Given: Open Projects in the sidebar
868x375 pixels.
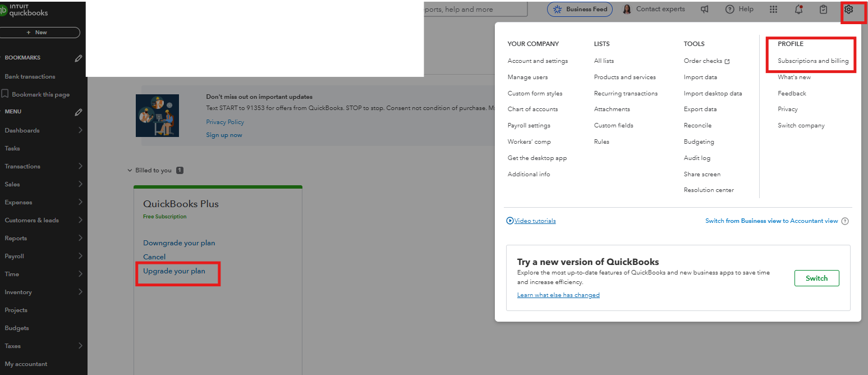Looking at the screenshot, I should click(x=16, y=310).
